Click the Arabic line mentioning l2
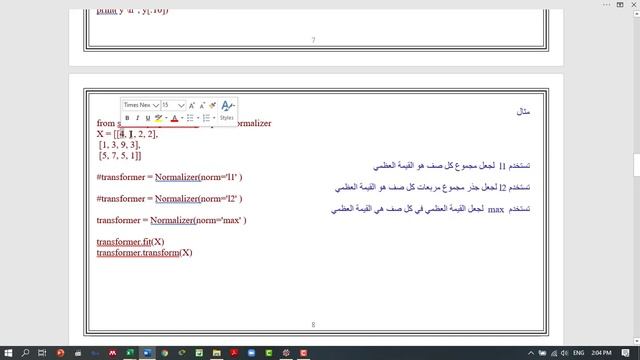The width and height of the screenshot is (640, 360). pyautogui.click(x=432, y=187)
